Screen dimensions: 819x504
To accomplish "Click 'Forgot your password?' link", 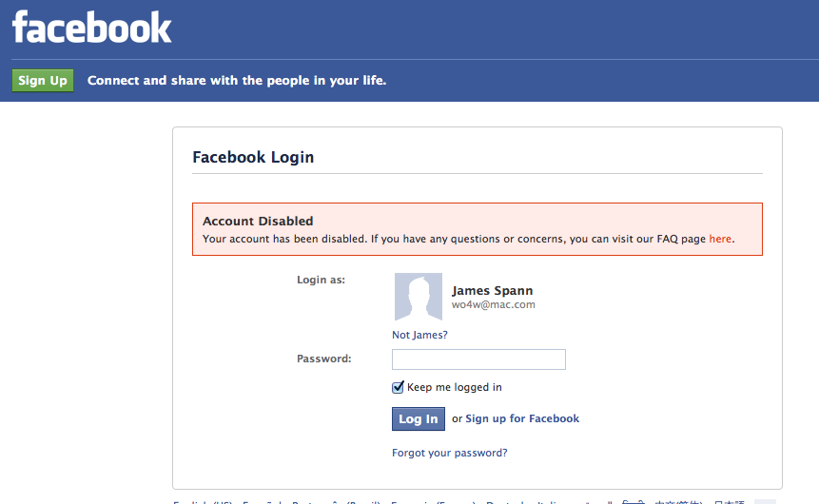I will tap(449, 453).
